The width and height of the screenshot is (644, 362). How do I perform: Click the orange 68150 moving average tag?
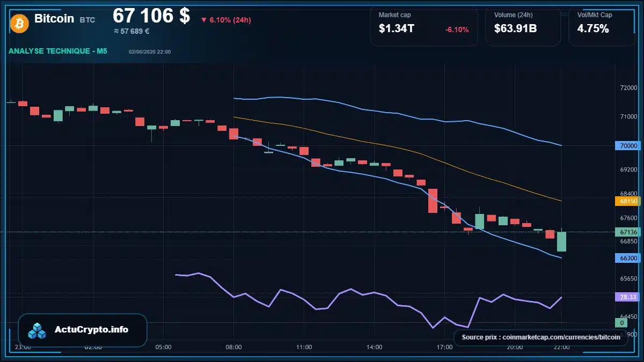point(628,201)
